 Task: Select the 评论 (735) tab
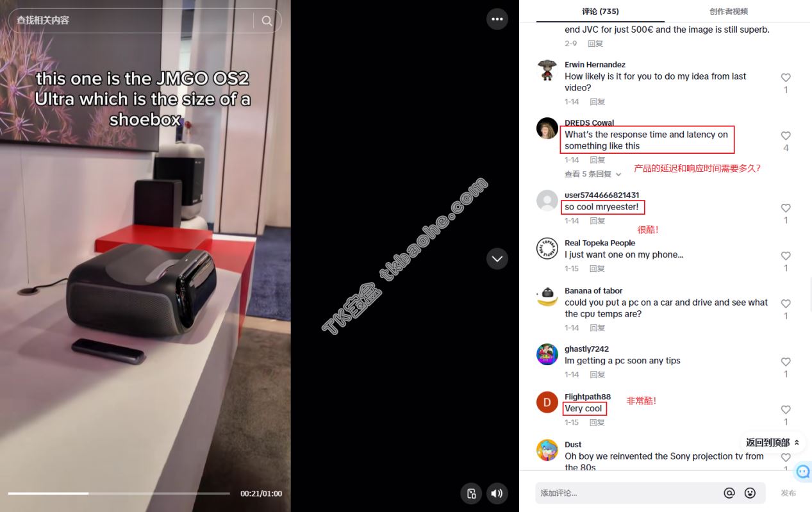tap(601, 12)
